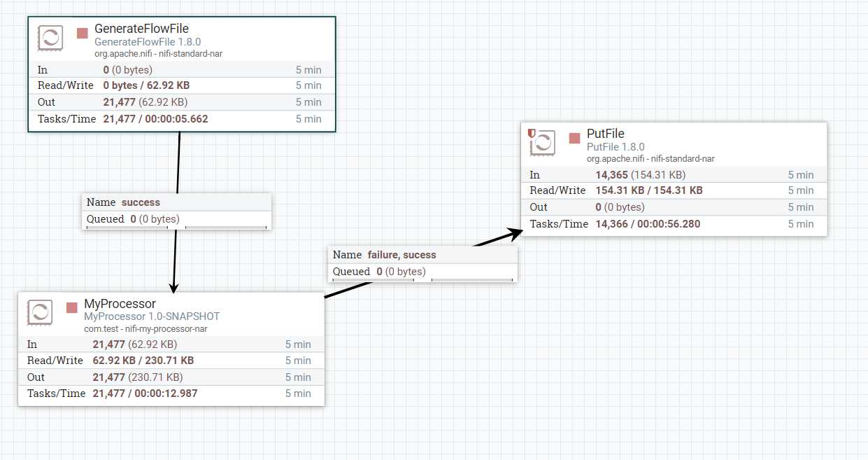Click the stopped status square on MyProcessor

(71, 307)
